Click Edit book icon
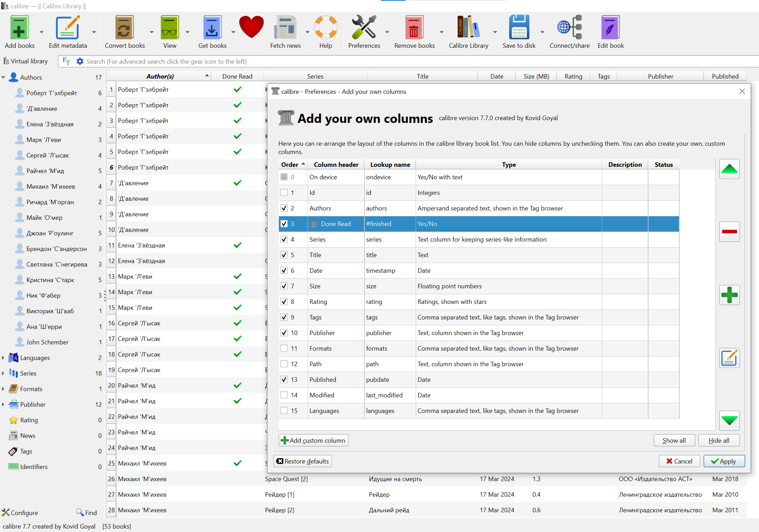The image size is (759, 532). click(610, 27)
